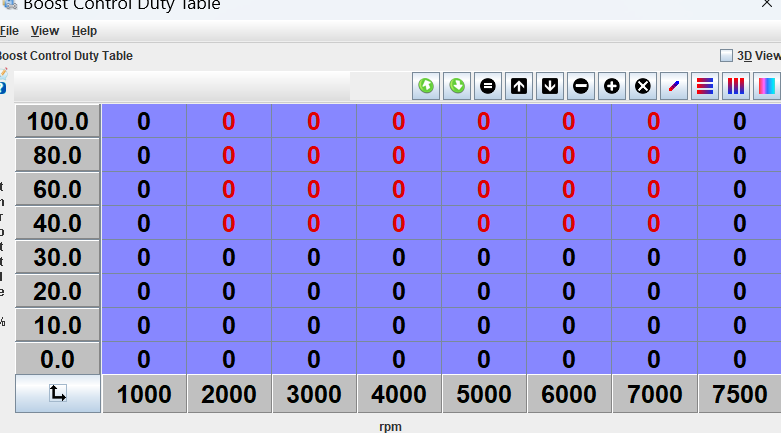Select the 100.0 row header
The width and height of the screenshot is (781, 433).
coord(58,122)
